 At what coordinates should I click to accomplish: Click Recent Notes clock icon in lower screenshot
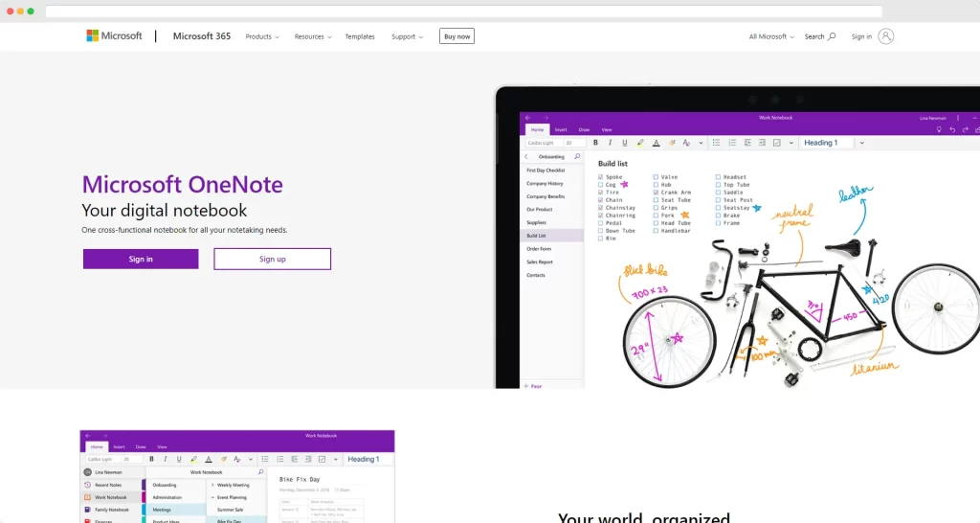click(87, 485)
